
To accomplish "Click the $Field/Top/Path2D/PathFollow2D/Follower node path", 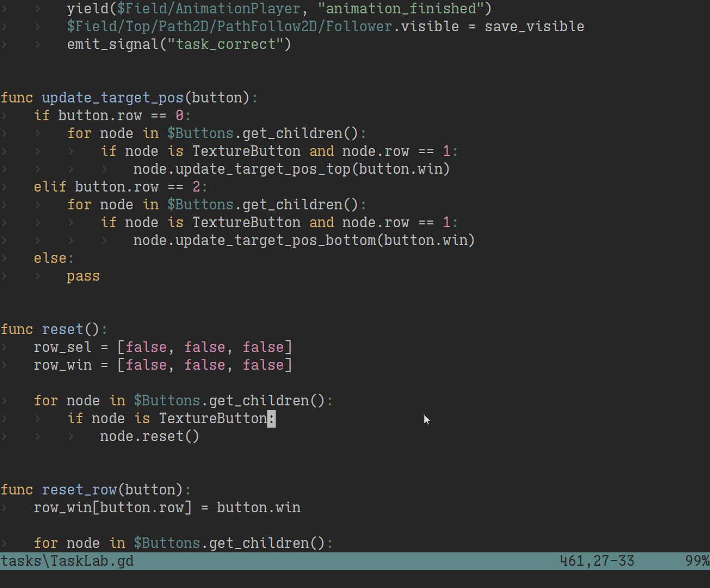I will point(229,27).
